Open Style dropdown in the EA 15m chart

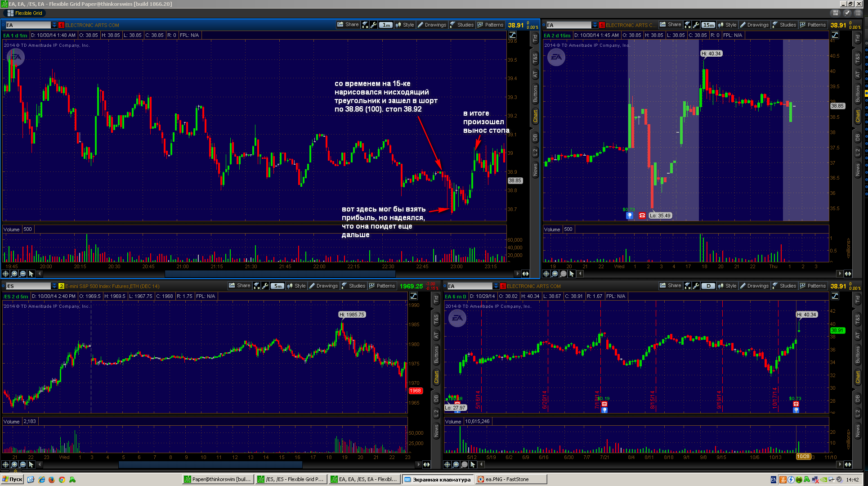tap(727, 25)
